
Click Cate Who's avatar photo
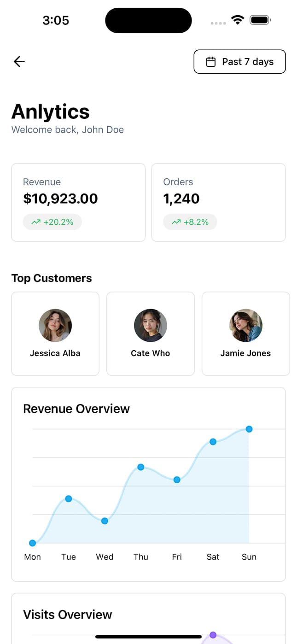pyautogui.click(x=150, y=325)
